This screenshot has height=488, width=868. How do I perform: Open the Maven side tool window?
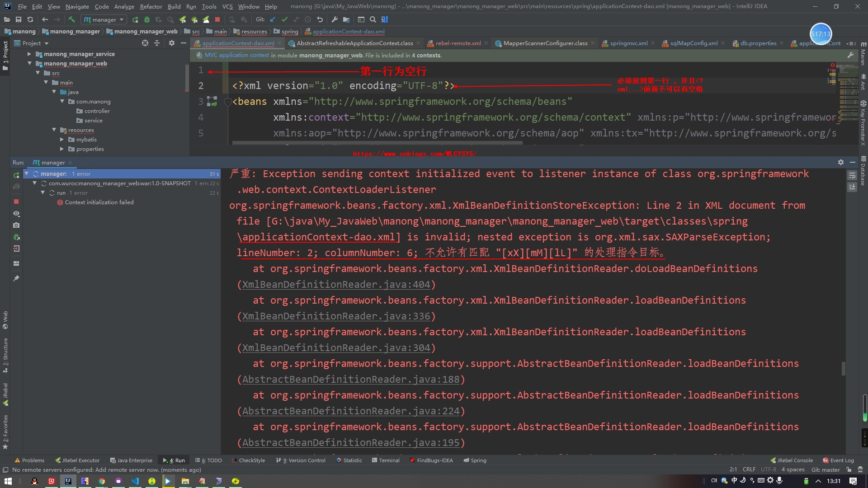(863, 53)
